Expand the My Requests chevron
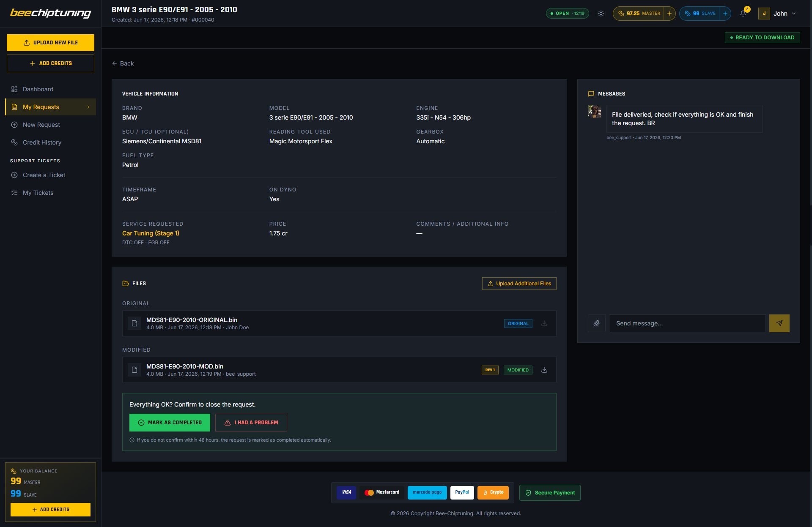The image size is (812, 527). click(x=88, y=107)
